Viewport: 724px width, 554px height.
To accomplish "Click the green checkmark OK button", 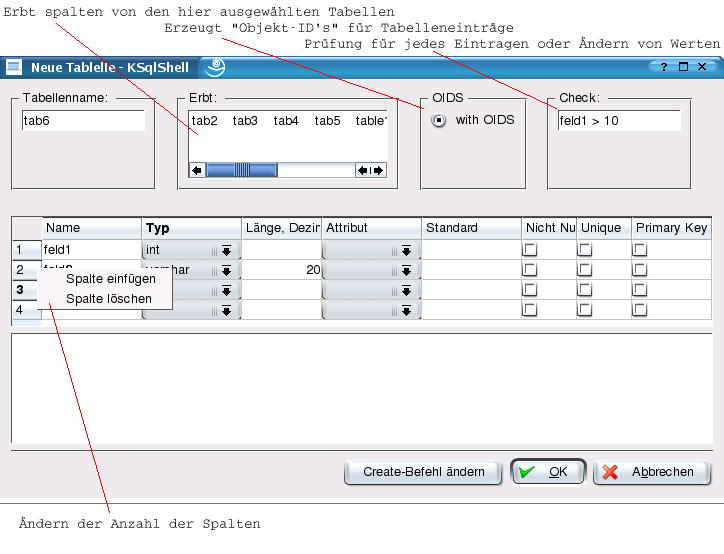I will click(546, 472).
